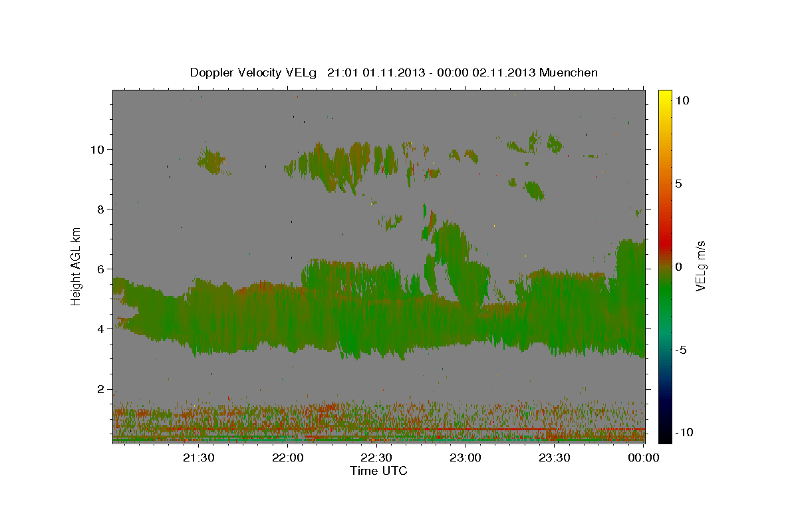The height and width of the screenshot is (532, 798).
Task: Click the 21:30 time tick label
Action: [x=199, y=458]
